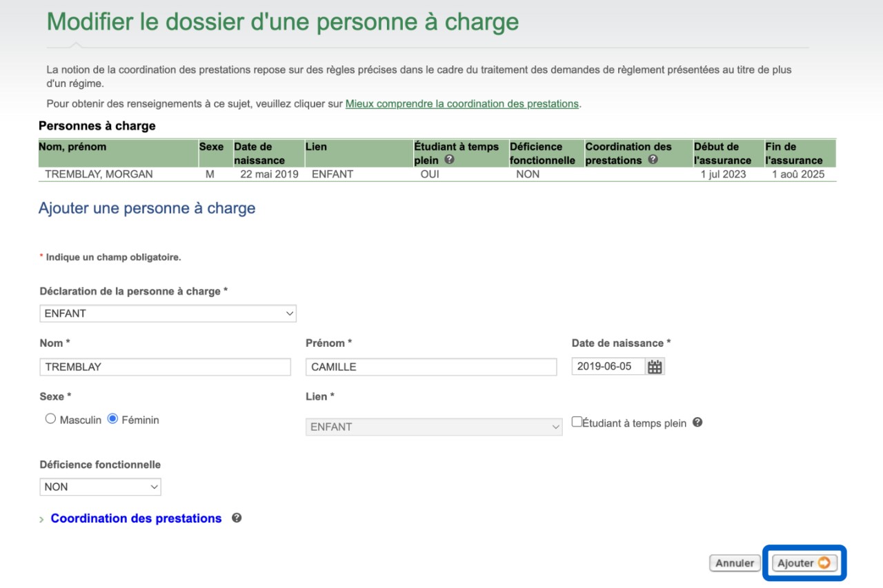Image resolution: width=883 pixels, height=588 pixels.
Task: Click help icon in Coordination des prestations column header
Action: 653,160
